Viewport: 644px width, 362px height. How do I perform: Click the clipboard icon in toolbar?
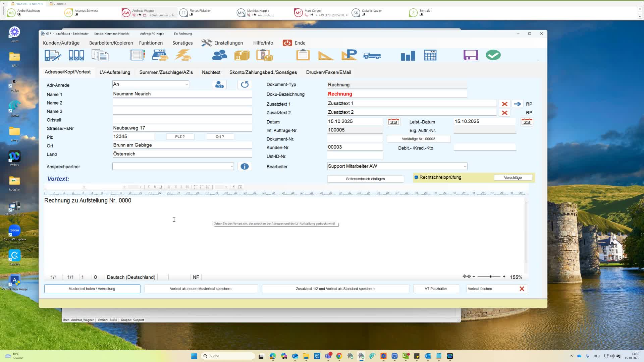click(303, 55)
